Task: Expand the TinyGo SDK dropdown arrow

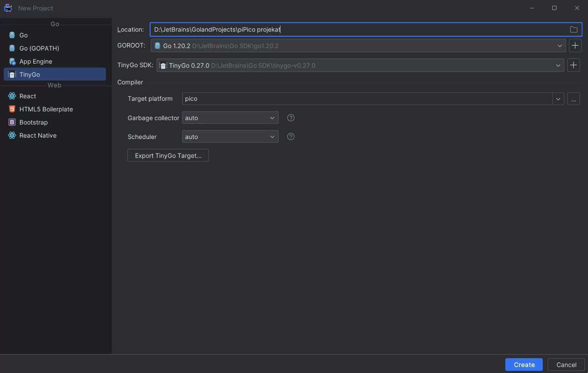Action: tap(558, 65)
